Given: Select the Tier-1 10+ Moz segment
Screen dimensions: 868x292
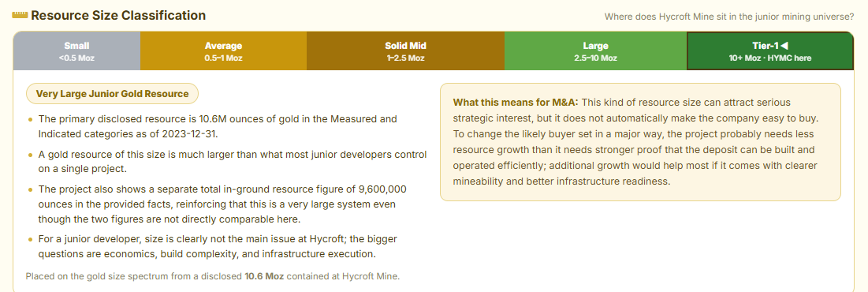Looking at the screenshot, I should 770,51.
